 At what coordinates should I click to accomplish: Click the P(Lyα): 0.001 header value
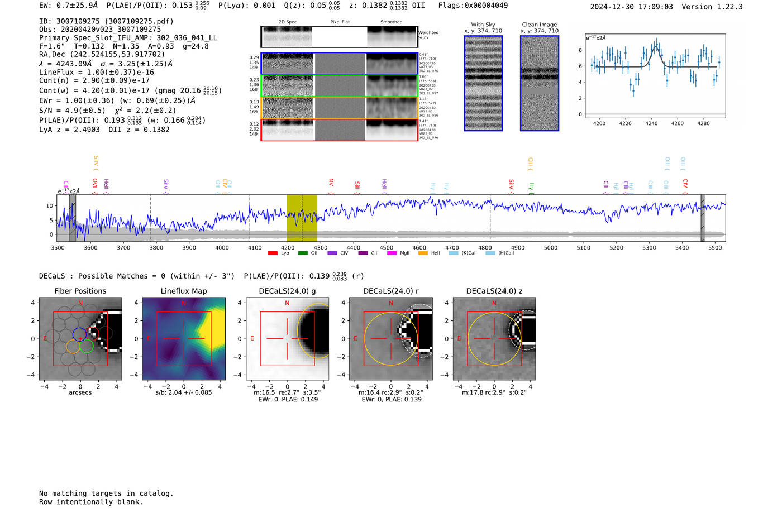(x=247, y=6)
